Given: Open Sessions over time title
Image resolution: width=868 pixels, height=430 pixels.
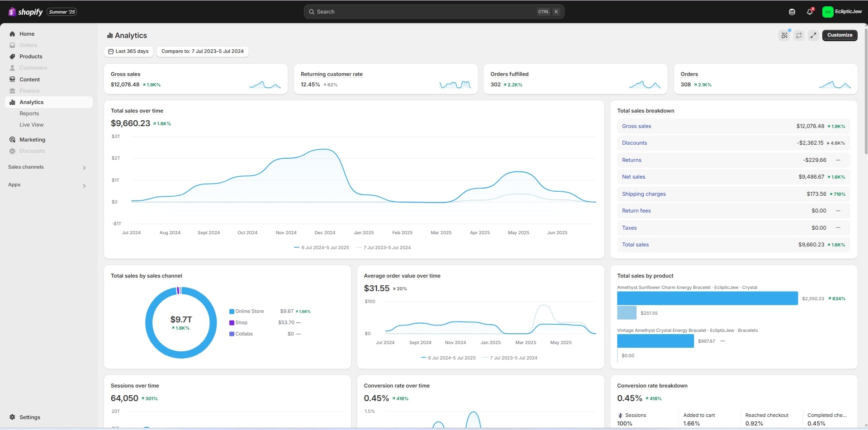Looking at the screenshot, I should 135,386.
